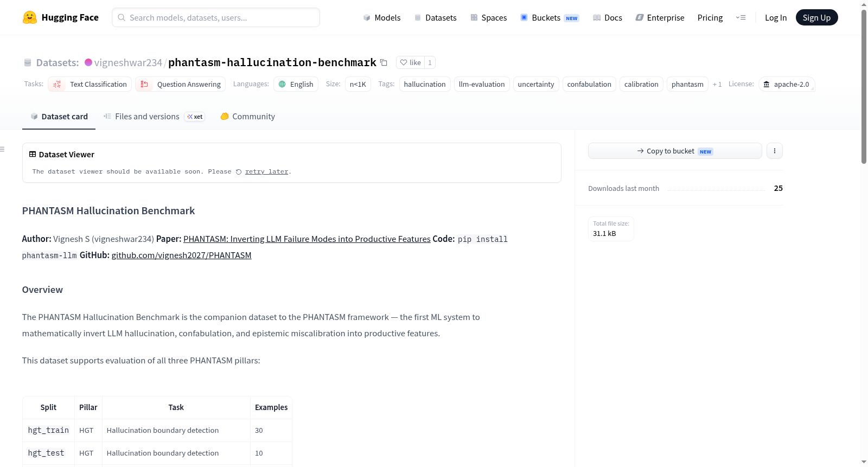Select the apache-2.0 license tag
This screenshot has height=467, width=868.
point(787,84)
